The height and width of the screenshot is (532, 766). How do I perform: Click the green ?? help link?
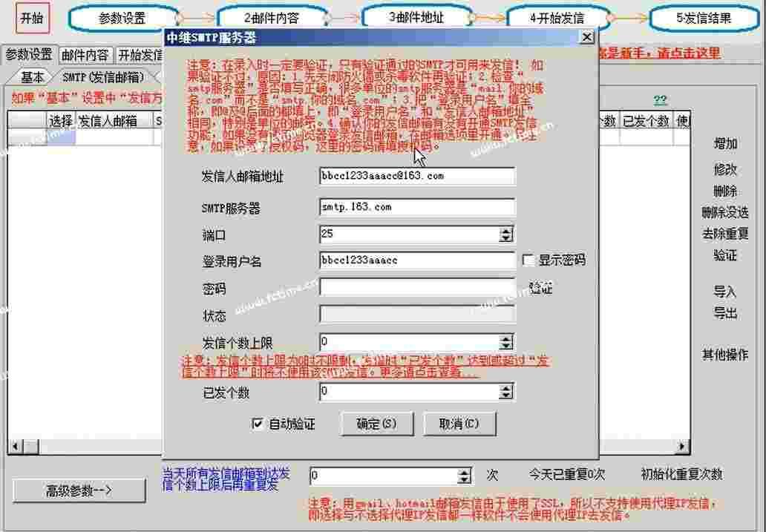coord(660,100)
